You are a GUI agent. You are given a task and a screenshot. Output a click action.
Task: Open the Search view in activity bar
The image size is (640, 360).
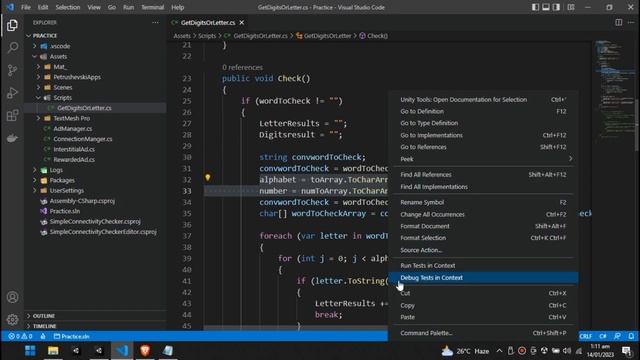(x=12, y=47)
